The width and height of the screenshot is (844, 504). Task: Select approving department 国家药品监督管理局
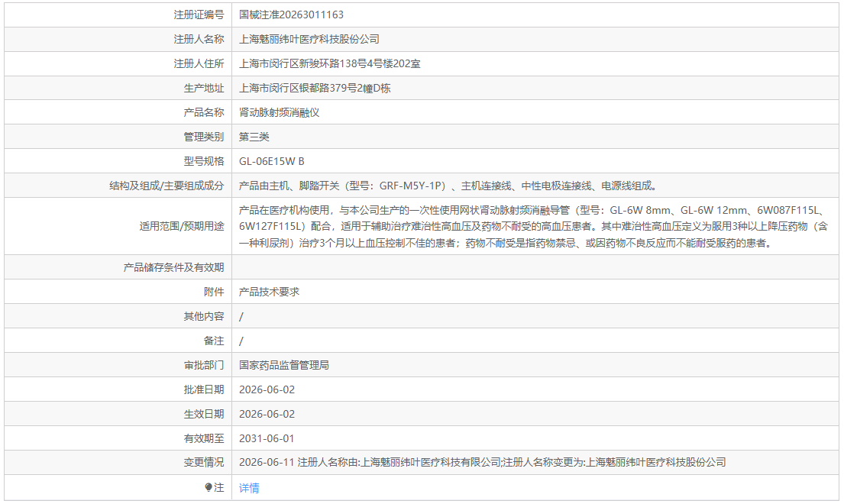(x=283, y=365)
